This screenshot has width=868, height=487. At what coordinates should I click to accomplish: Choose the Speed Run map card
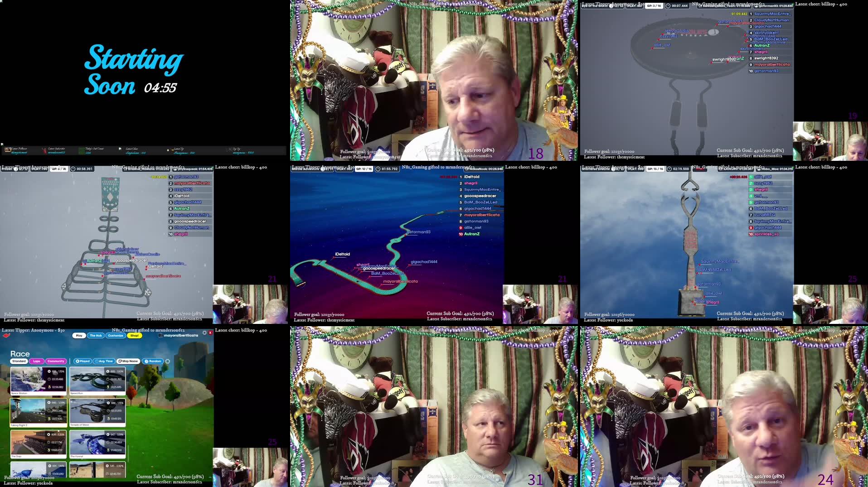point(97,381)
